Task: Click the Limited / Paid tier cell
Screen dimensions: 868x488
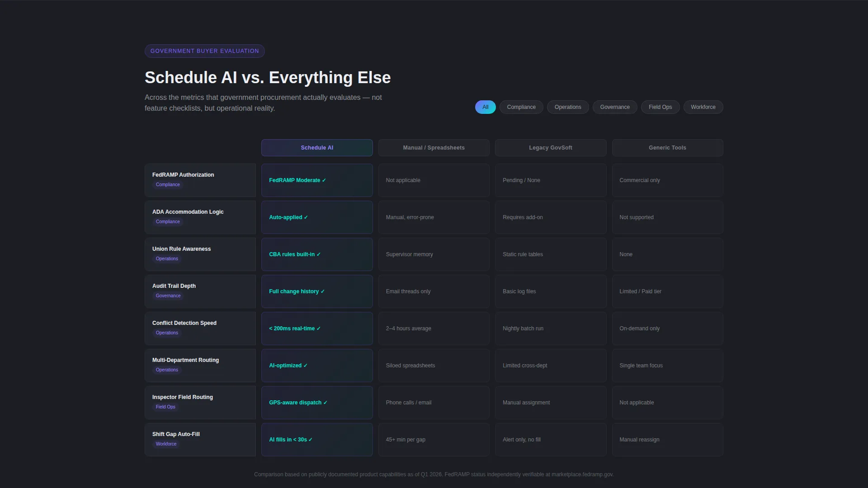Action: 667,291
